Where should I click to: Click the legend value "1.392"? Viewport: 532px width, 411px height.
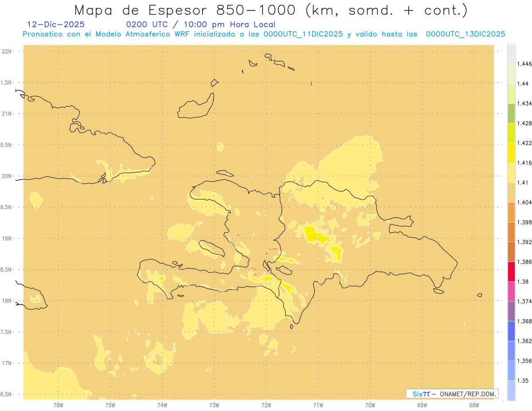[x=525, y=242]
